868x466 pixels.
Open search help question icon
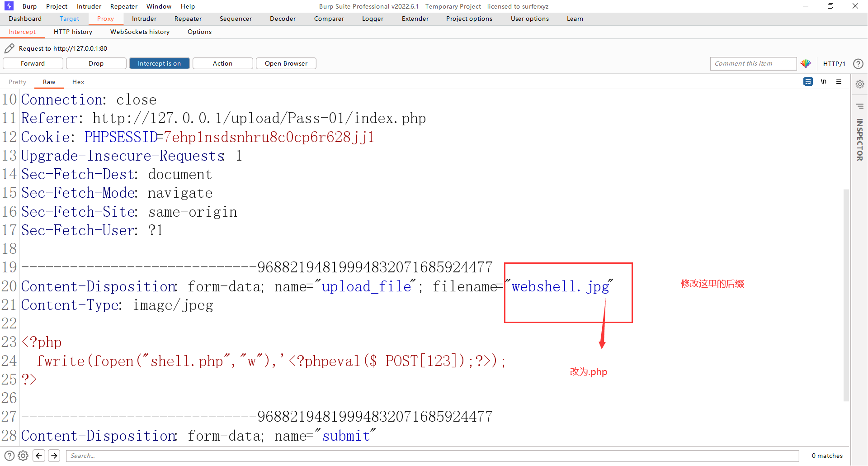pyautogui.click(x=9, y=456)
